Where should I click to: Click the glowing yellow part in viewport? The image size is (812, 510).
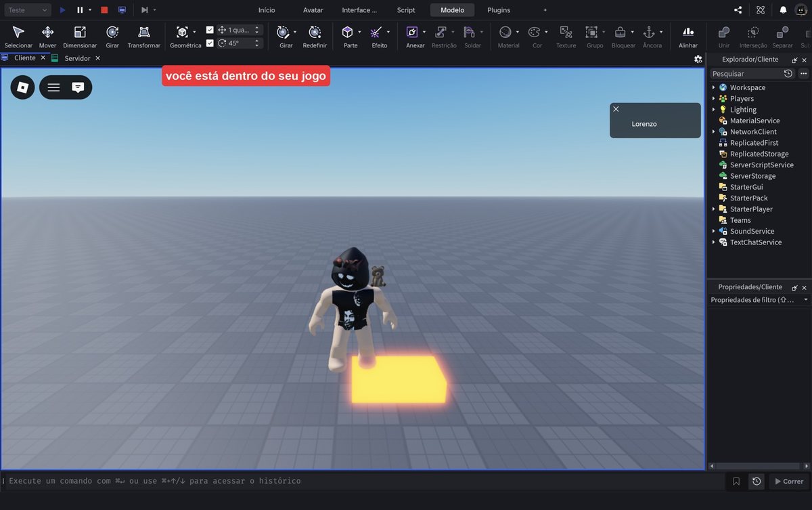398,379
